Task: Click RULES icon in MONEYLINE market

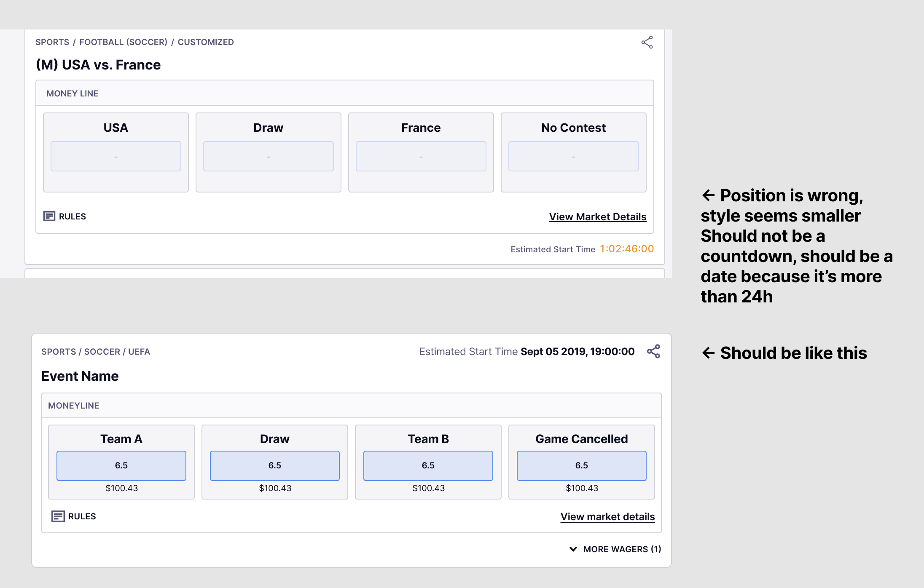Action: pos(58,516)
